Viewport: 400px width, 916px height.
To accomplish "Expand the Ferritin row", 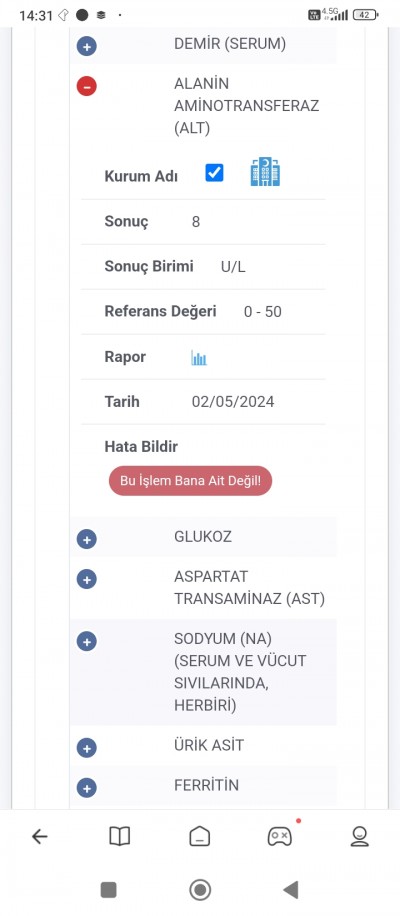I will [86, 787].
